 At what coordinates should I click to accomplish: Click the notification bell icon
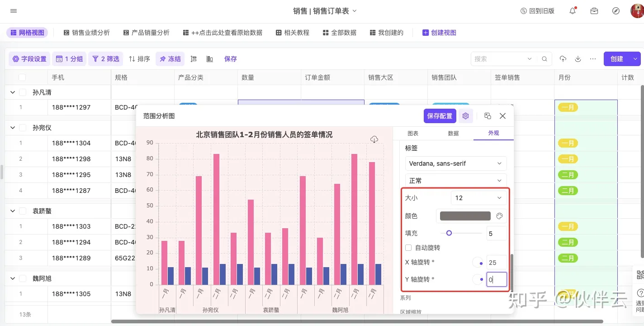click(x=573, y=11)
